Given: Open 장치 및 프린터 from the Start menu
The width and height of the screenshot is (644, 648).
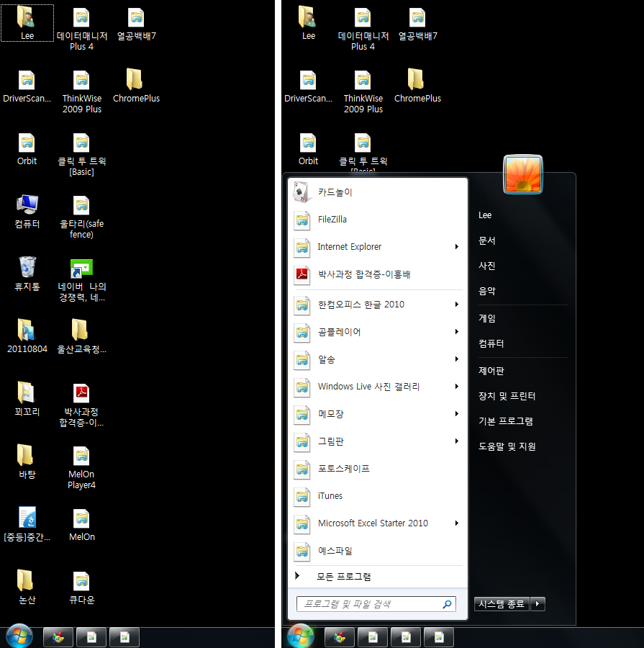Looking at the screenshot, I should click(507, 396).
